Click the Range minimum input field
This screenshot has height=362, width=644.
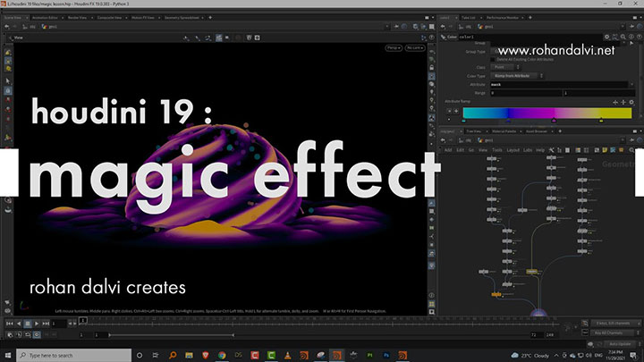click(526, 93)
